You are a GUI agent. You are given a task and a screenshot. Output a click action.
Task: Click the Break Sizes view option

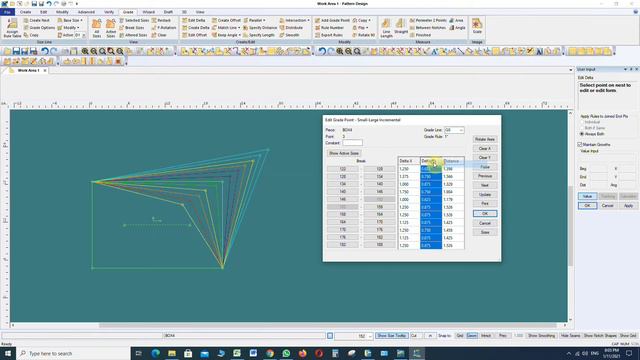point(131,27)
